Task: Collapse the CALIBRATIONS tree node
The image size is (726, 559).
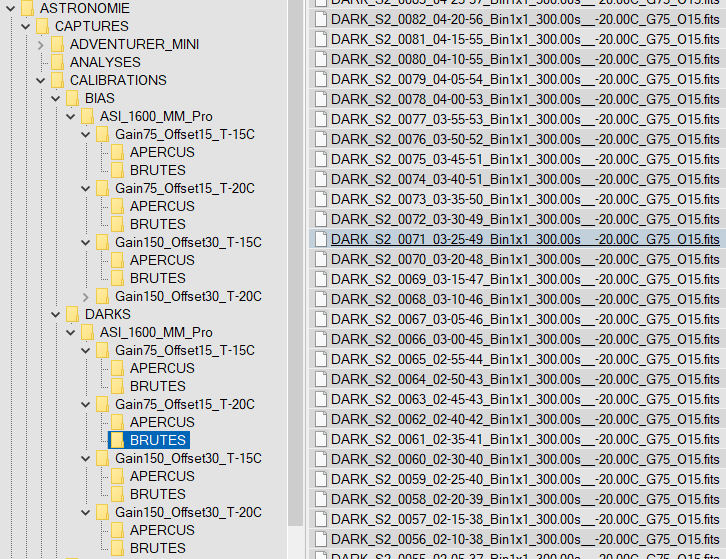Action: (41, 80)
